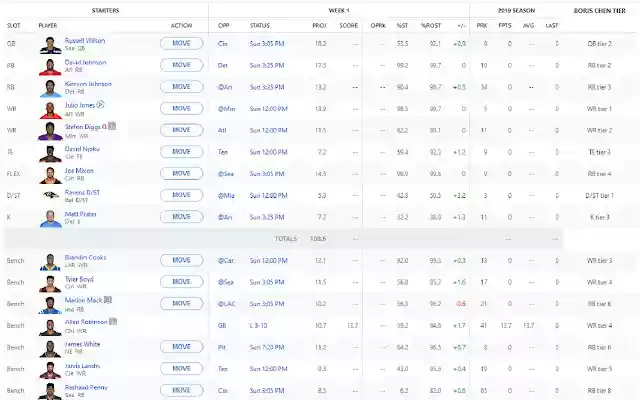Click the STARTERS section header
640x400 pixels.
105,11
